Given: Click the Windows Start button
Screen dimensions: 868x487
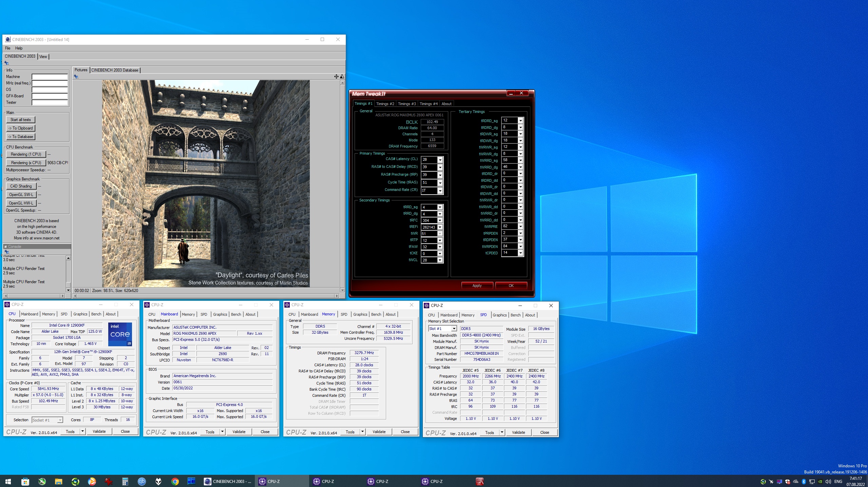Looking at the screenshot, I should click(8, 481).
